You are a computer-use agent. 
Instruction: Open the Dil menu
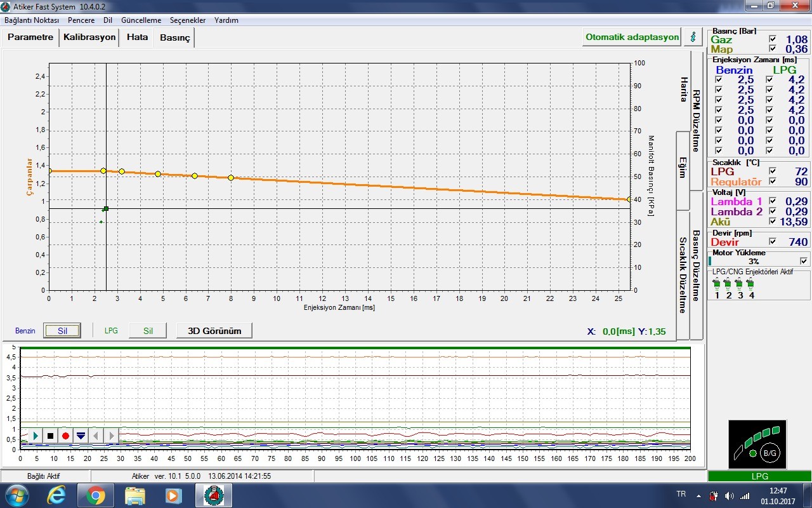pos(108,20)
